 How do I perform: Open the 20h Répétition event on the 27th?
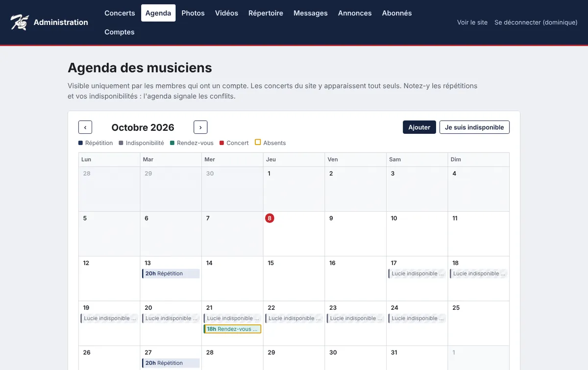171,363
